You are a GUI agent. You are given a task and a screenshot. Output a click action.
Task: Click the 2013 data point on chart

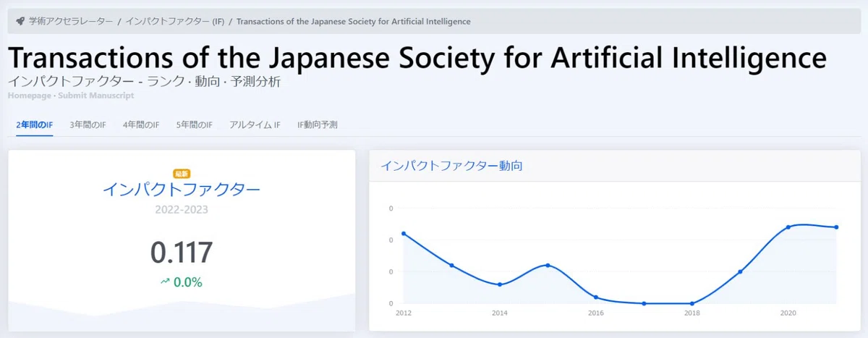[x=451, y=265]
